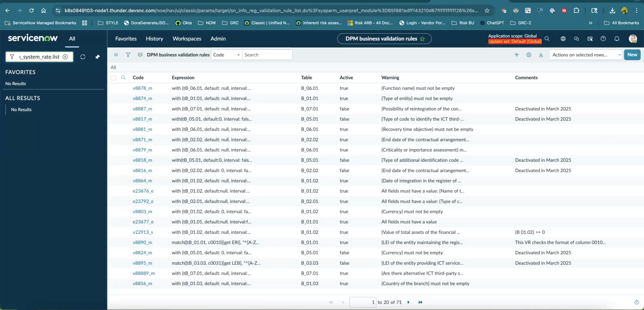Reload the browser page
Image resolution: width=644 pixels, height=310 pixels.
point(31,10)
